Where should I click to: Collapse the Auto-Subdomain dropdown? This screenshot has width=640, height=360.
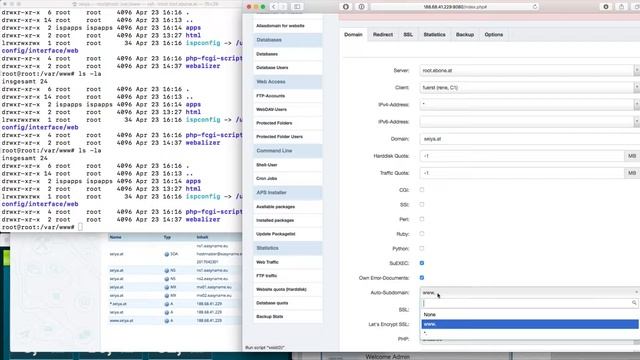(529, 292)
